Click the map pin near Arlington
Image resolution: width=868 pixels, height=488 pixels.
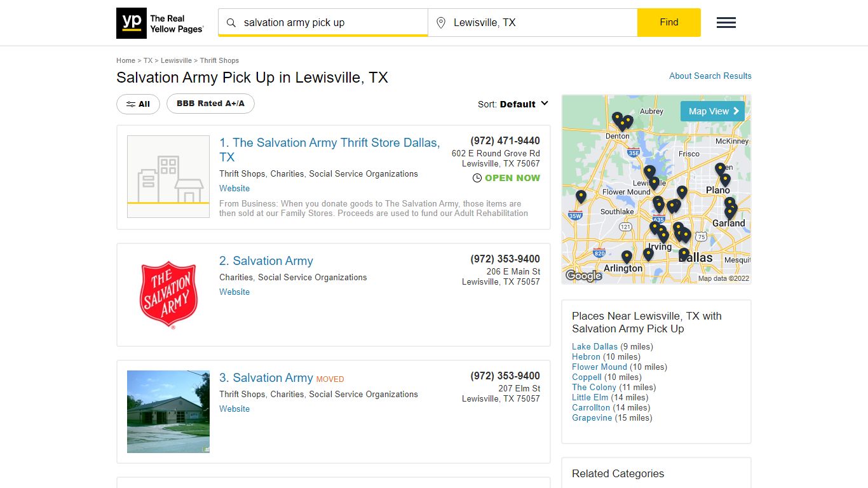(627, 257)
